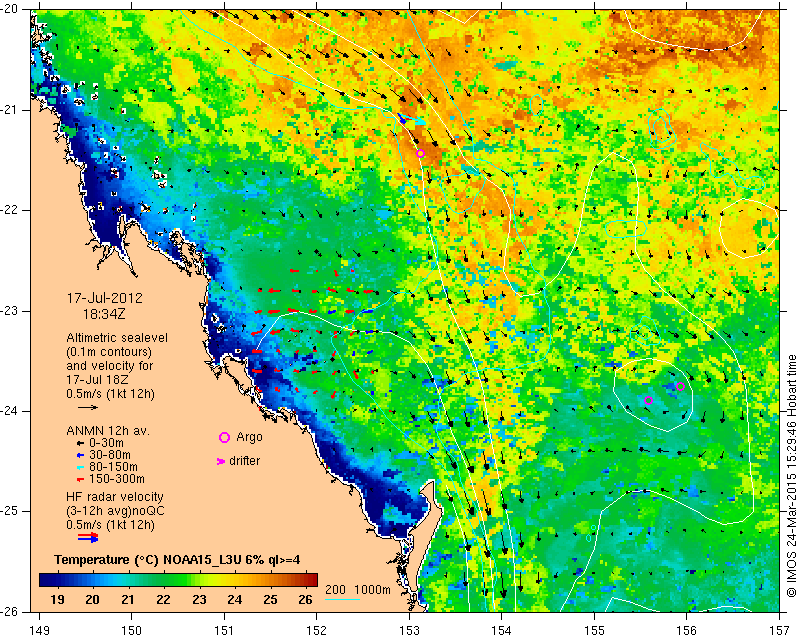Click the 'Argo' legend label
The width and height of the screenshot is (800, 640).
(249, 437)
